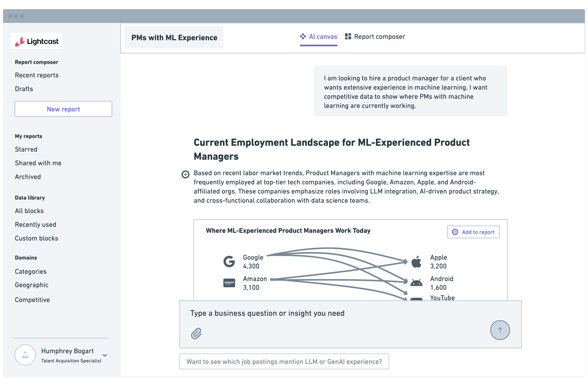Click the New report button
Image resolution: width=588 pixels, height=379 pixels.
pyautogui.click(x=63, y=109)
